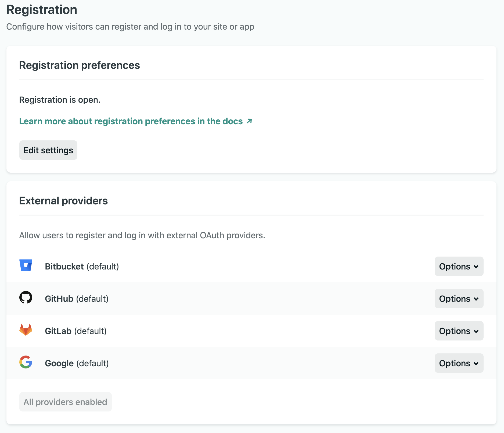
Task: Click the All providers enabled button
Action: point(65,402)
